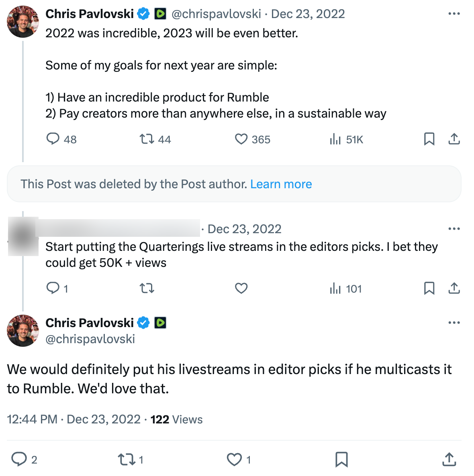View analytics showing 51K views
Image resolution: width=474 pixels, height=476 pixels.
336,139
